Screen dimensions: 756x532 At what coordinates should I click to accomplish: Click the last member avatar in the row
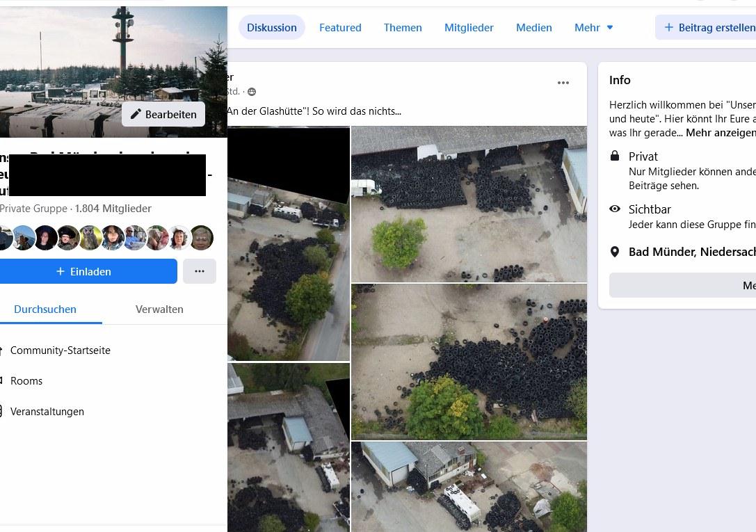202,238
